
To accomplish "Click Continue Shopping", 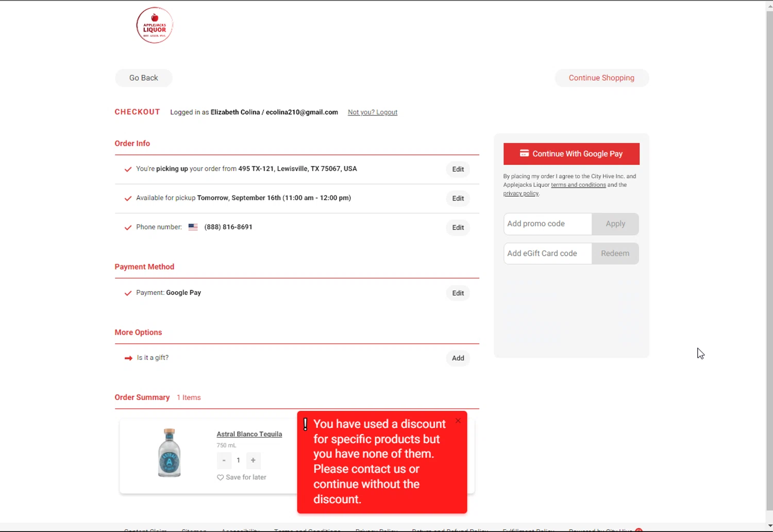I will (601, 78).
